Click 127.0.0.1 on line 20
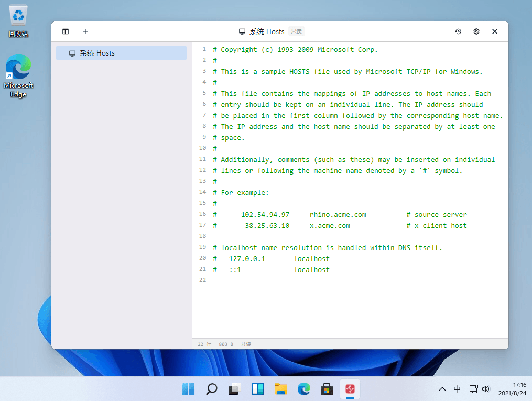 tap(247, 259)
